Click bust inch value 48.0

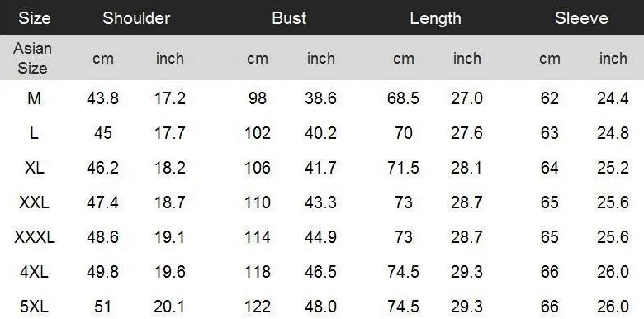321,307
